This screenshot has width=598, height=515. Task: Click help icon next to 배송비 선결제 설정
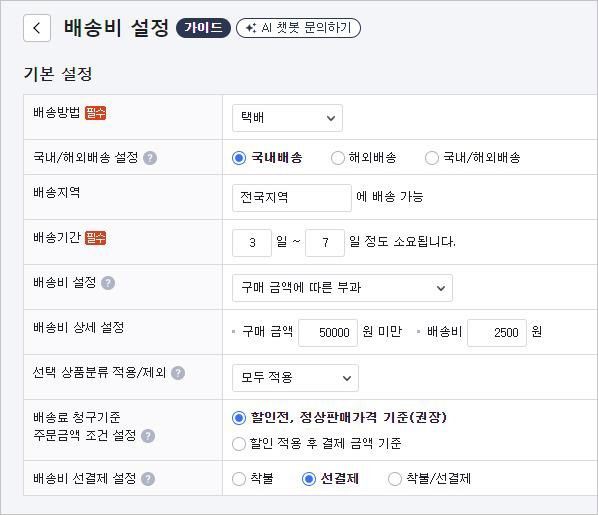148,479
